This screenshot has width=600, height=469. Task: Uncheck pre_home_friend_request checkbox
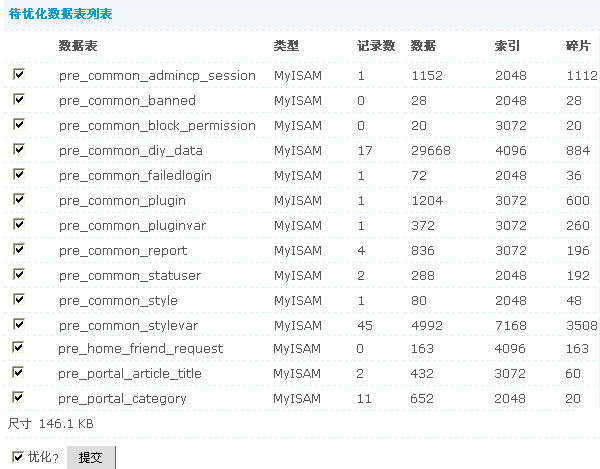pos(18,347)
